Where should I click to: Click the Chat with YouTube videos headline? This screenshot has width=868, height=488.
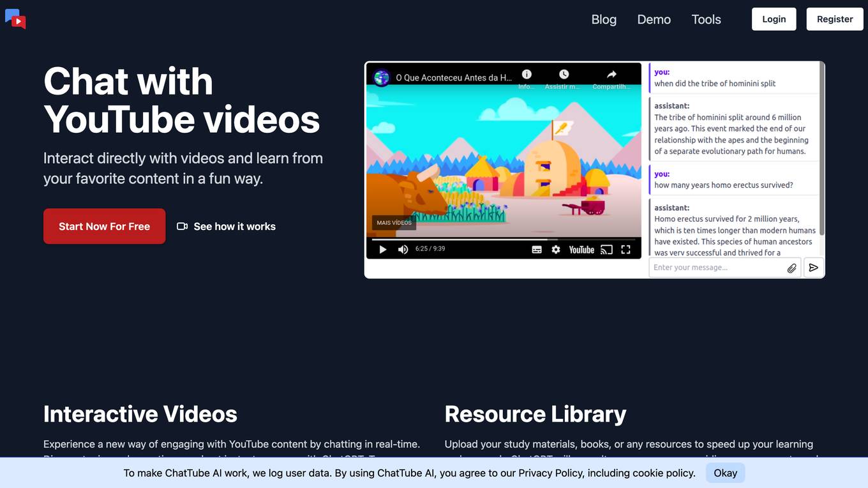click(x=182, y=100)
